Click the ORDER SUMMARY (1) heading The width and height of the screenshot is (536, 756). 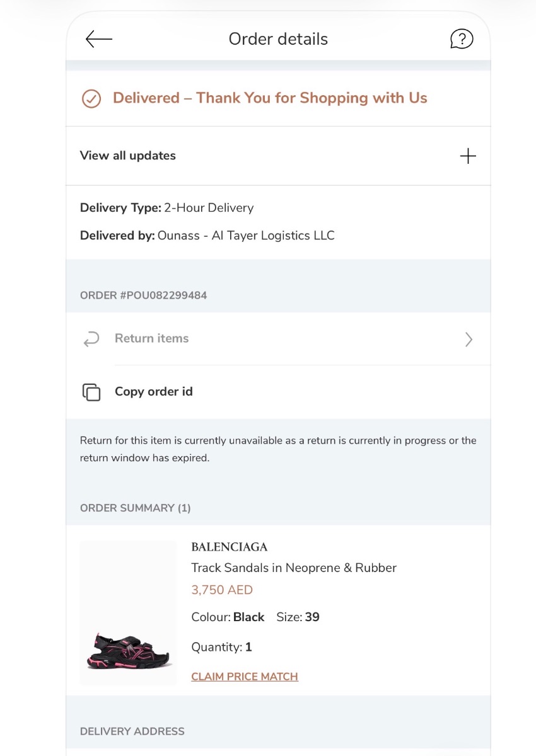[136, 508]
